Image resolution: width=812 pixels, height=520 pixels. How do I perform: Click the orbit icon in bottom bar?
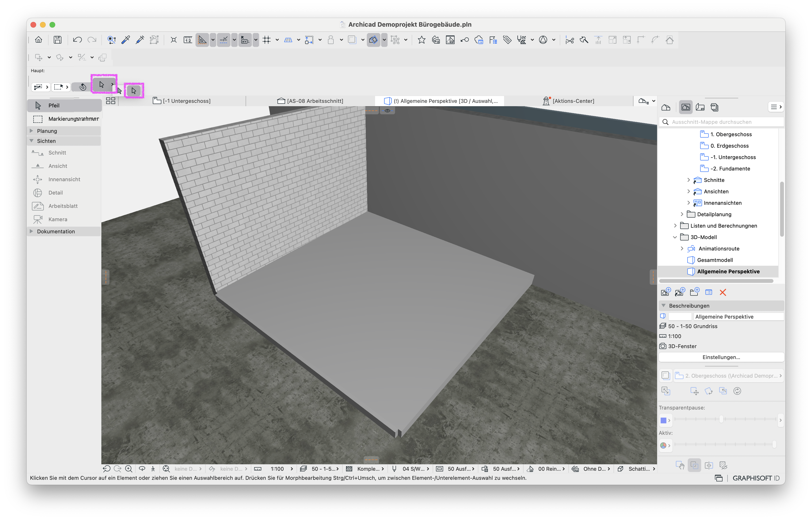click(142, 469)
